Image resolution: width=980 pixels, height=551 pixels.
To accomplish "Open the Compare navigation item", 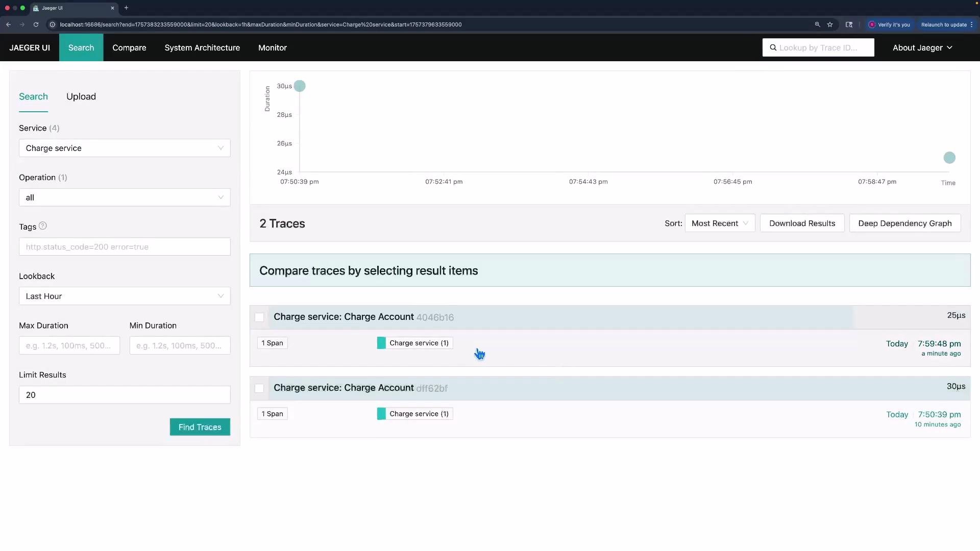I will 129,47.
